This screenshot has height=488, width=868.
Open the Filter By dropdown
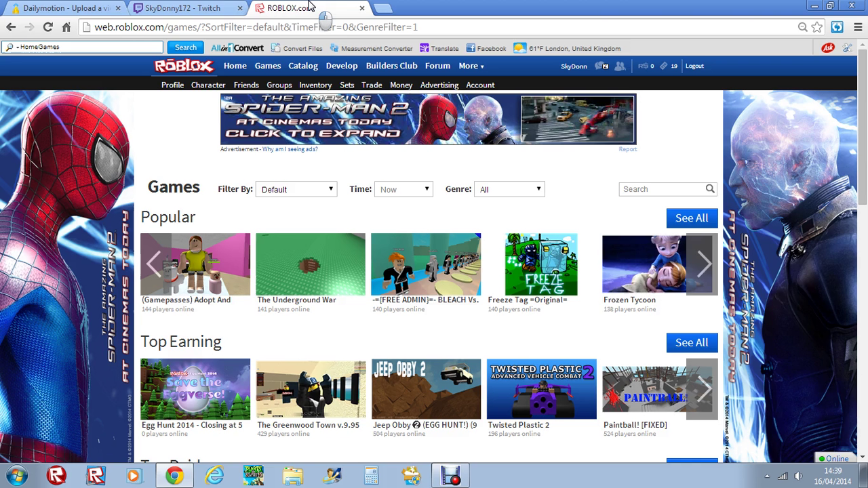pyautogui.click(x=296, y=189)
